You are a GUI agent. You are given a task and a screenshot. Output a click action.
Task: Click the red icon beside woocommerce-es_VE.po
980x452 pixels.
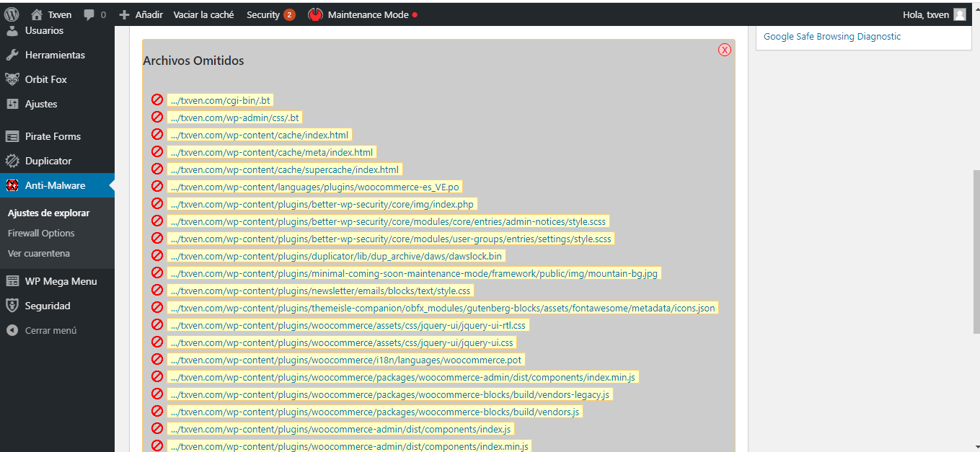157,186
